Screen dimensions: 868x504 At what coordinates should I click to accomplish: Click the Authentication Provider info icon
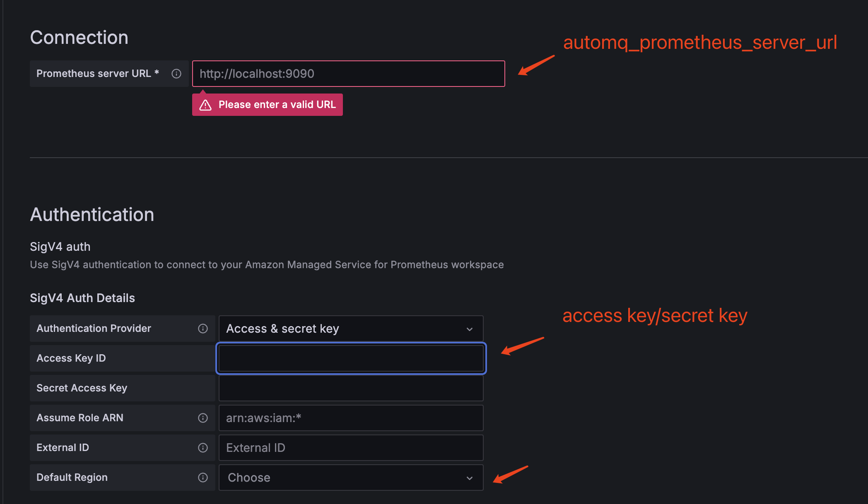tap(203, 329)
